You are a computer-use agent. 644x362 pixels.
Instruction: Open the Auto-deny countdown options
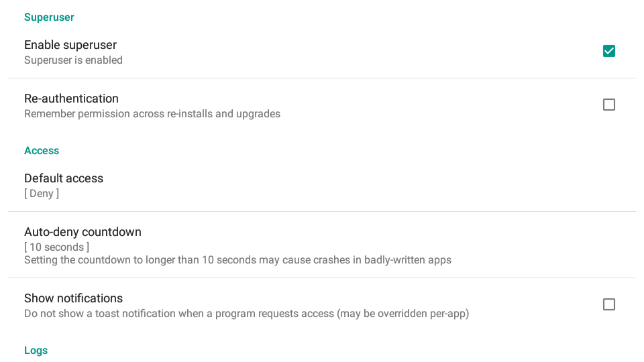322,245
